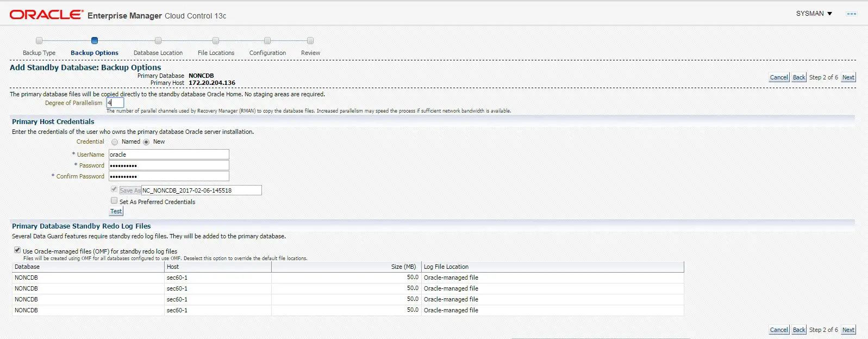The image size is (868, 339).
Task: Click Primary Database Standby Redo Log Files heading
Action: click(x=82, y=226)
